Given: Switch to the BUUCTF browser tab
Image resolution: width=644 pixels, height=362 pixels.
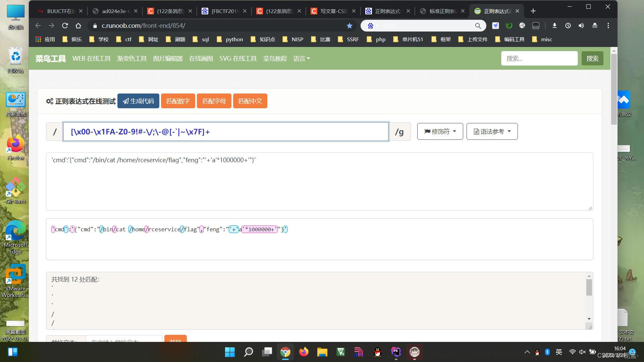Looking at the screenshot, I should coord(60,11).
